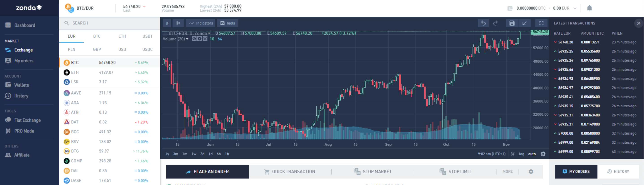Open the chart Indicators menu
The height and width of the screenshot is (185, 644).
(x=201, y=23)
